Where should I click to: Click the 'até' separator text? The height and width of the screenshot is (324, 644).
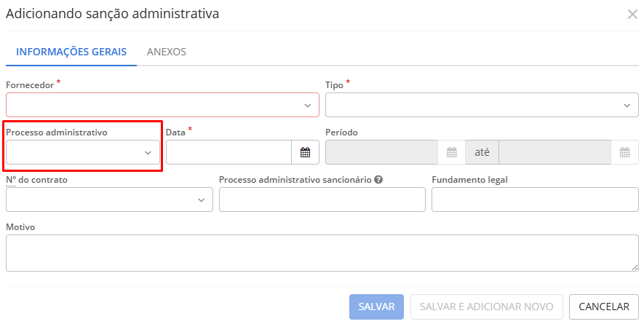pyautogui.click(x=482, y=152)
